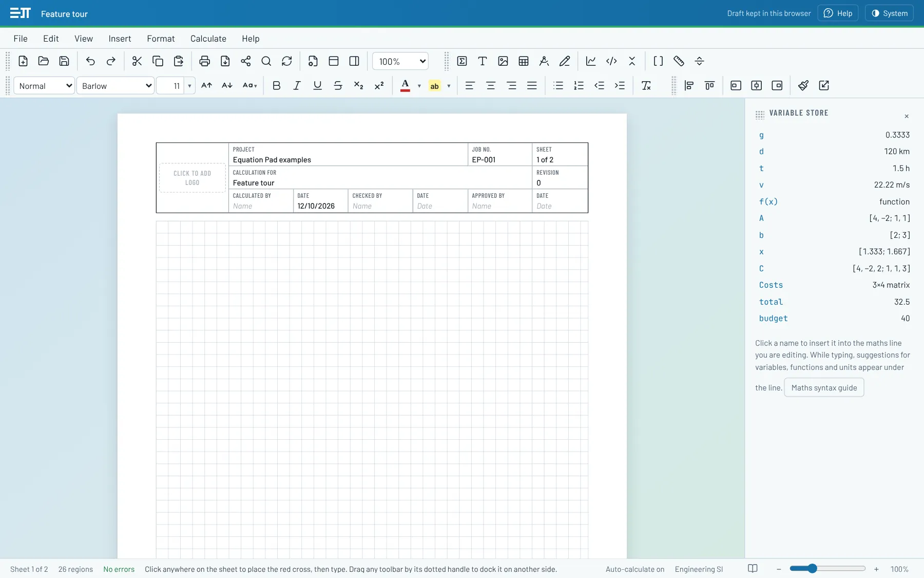Image resolution: width=924 pixels, height=578 pixels.
Task: Click the measuring ruler icon
Action: tap(679, 61)
